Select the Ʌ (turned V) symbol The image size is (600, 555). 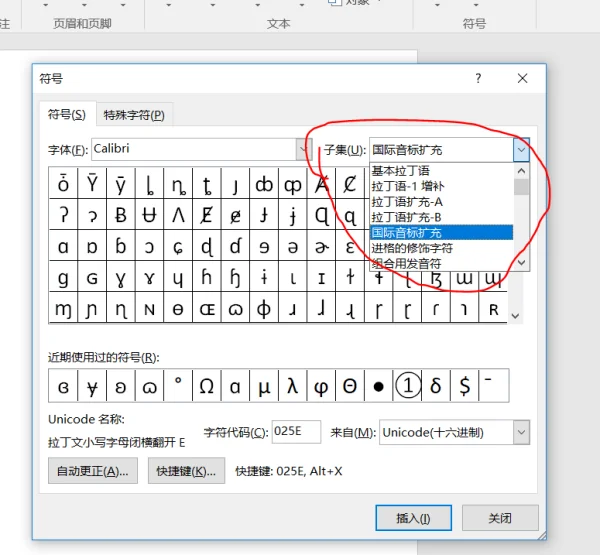coord(178,215)
